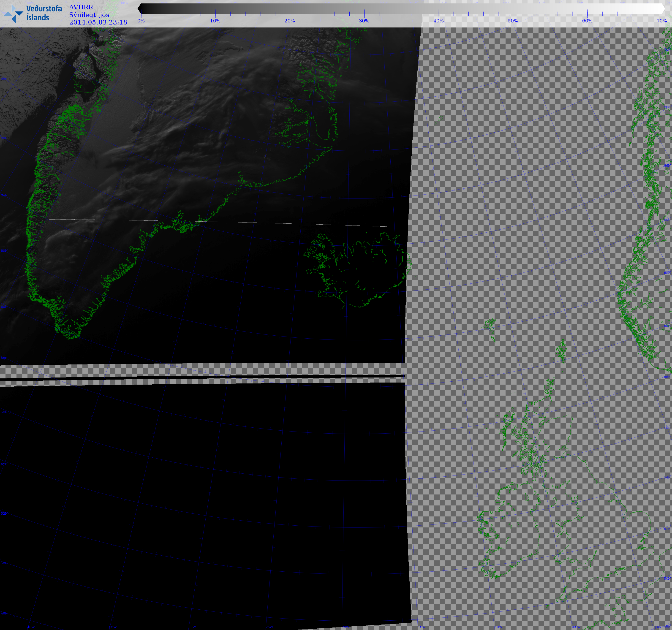The width and height of the screenshot is (672, 630).
Task: Click the Veðurstofa Íslands text logo
Action: point(44,13)
